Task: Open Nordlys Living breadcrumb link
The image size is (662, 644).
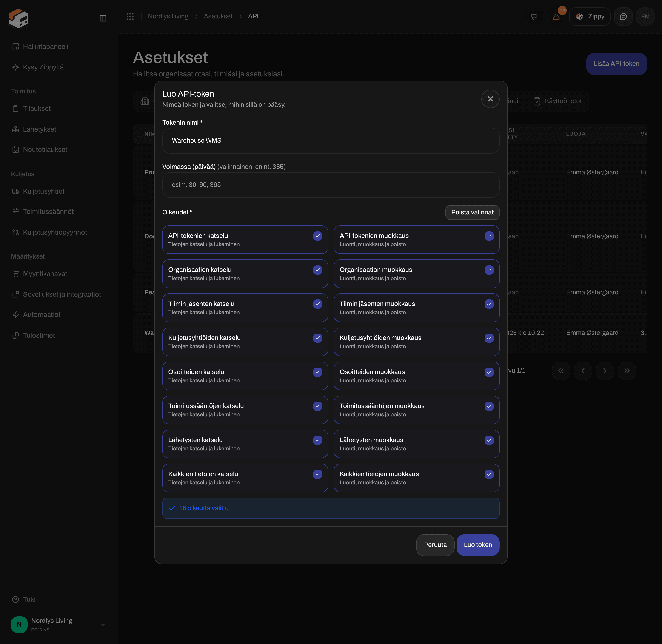Action: click(x=168, y=16)
